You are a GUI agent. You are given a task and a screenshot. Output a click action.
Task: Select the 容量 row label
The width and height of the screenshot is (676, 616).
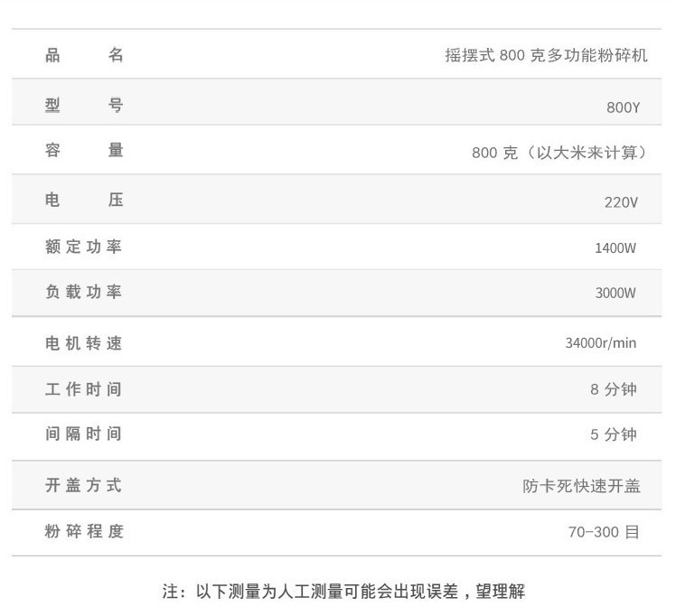(84, 150)
